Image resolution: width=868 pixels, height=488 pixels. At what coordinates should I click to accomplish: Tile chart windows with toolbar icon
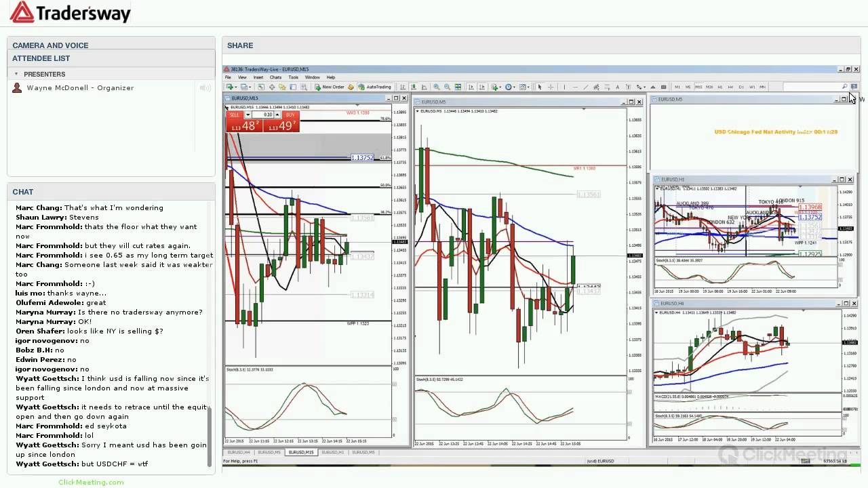(458, 87)
